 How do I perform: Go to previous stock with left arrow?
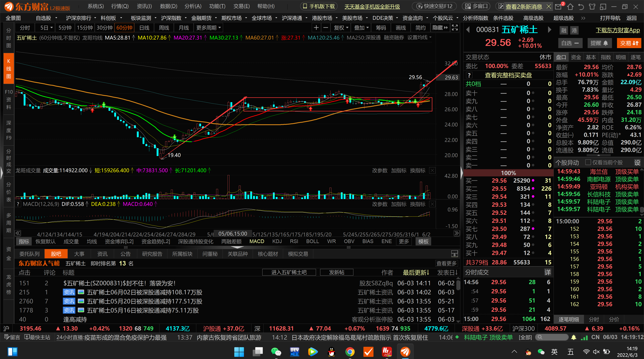[x=468, y=30]
